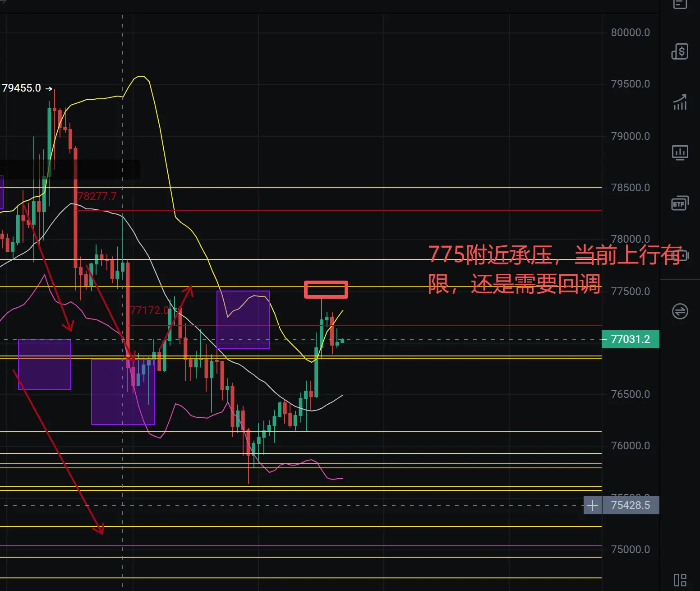Click the current price tag 77031.2
Image resolution: width=700 pixels, height=591 pixels.
[x=631, y=339]
